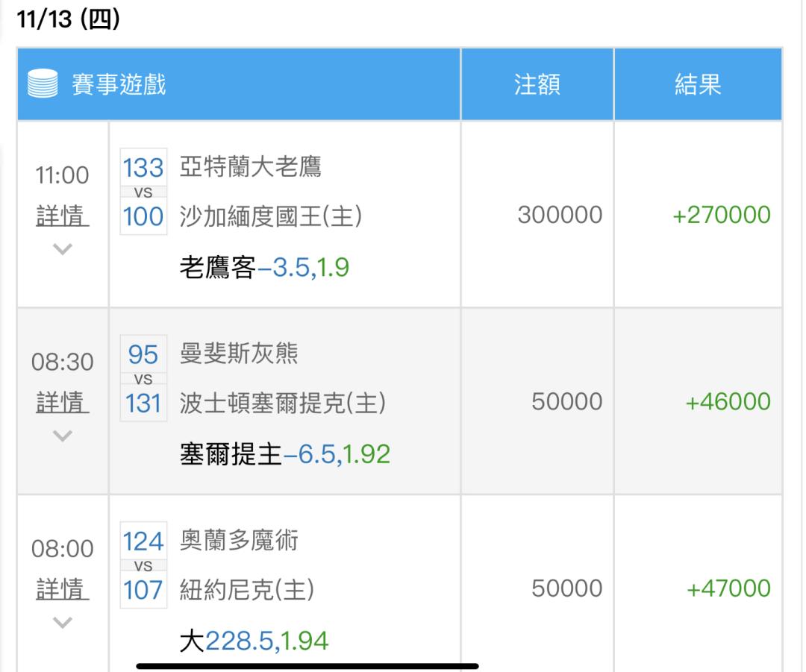Expand the 08:30 game details chevron
806x672 pixels.
[x=63, y=436]
